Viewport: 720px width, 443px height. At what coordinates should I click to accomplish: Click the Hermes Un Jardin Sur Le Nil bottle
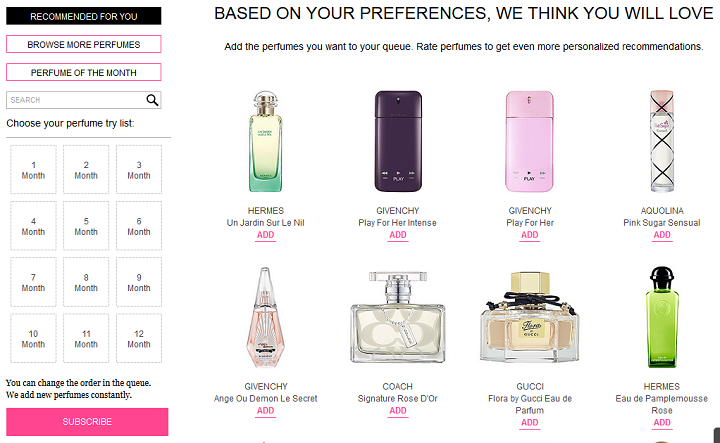(x=265, y=142)
